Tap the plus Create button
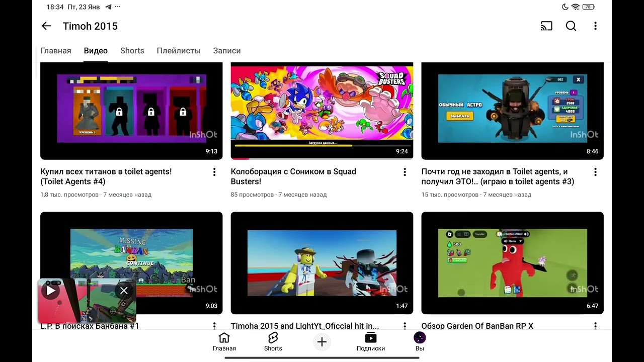The height and width of the screenshot is (362, 644). click(x=322, y=342)
